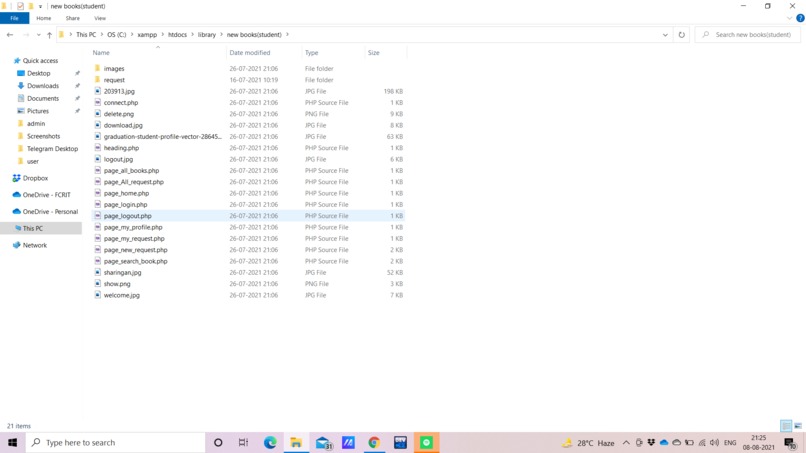The width and height of the screenshot is (806, 453).
Task: Select the delete.png file
Action: (x=119, y=114)
